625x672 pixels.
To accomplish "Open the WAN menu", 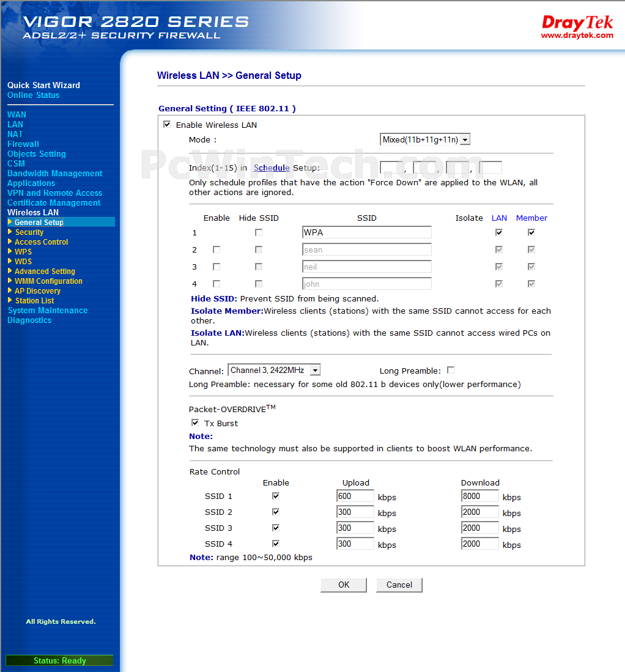I will 17,114.
